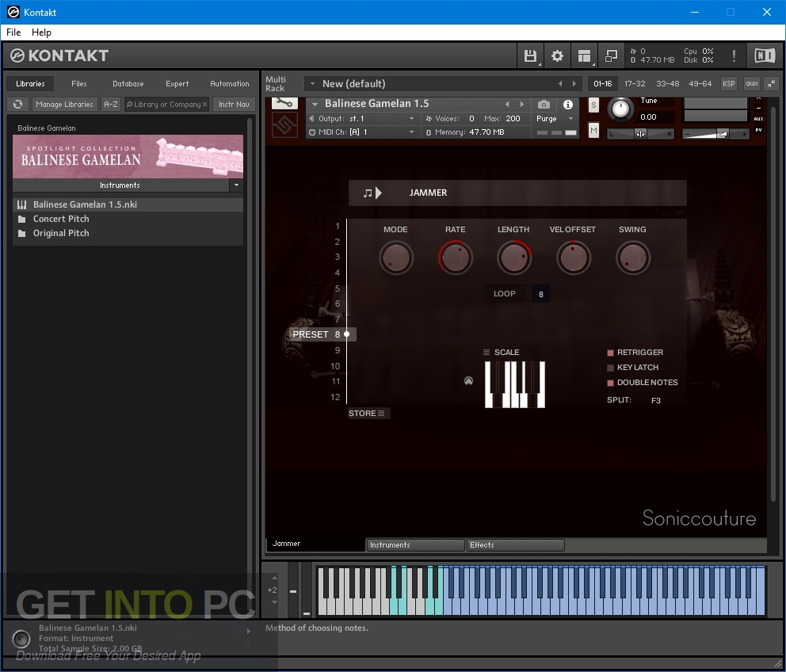Select preset slot 3 in list
Image resolution: width=786 pixels, height=672 pixels.
[338, 257]
